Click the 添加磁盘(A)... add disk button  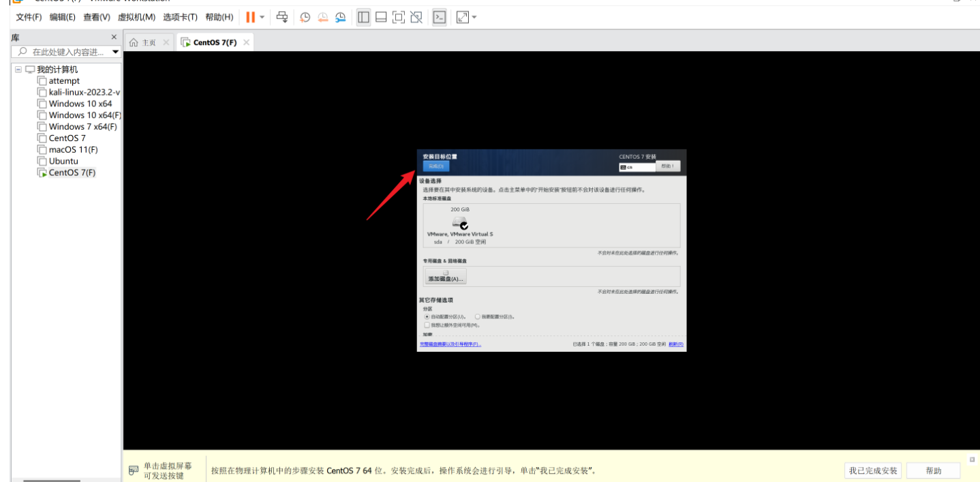pyautogui.click(x=446, y=277)
